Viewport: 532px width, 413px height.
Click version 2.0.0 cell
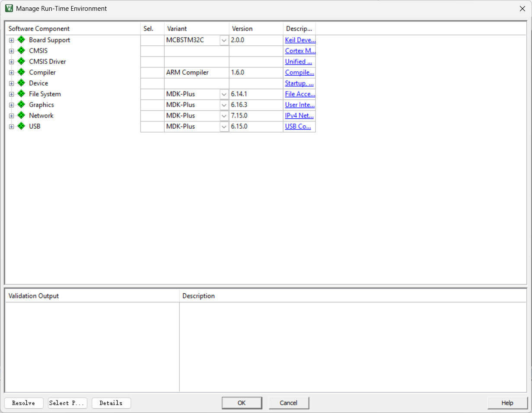256,40
